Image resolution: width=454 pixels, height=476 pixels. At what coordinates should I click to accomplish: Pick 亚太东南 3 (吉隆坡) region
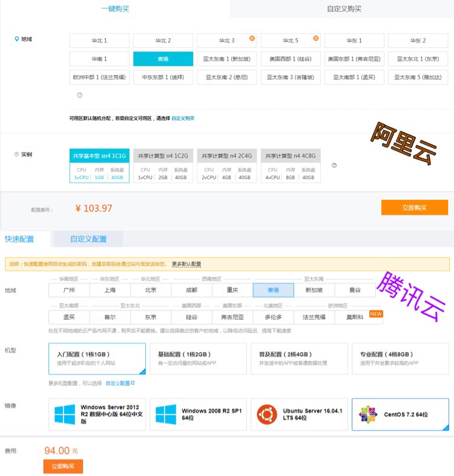(291, 78)
